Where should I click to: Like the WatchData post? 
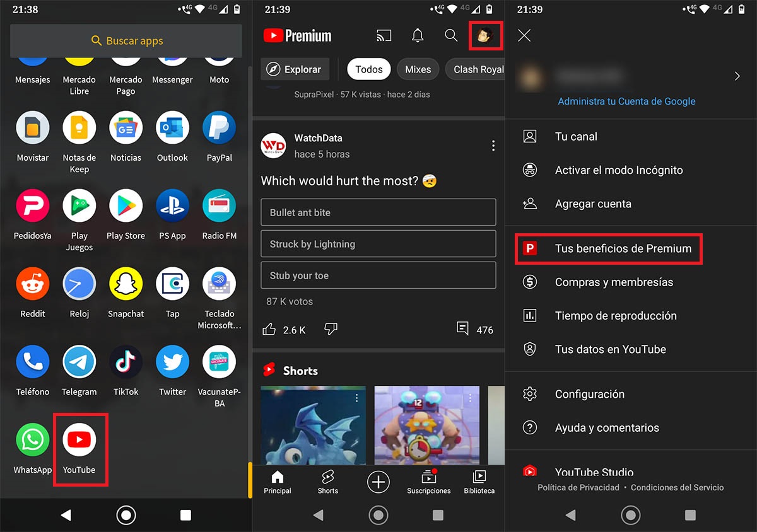[x=269, y=329]
